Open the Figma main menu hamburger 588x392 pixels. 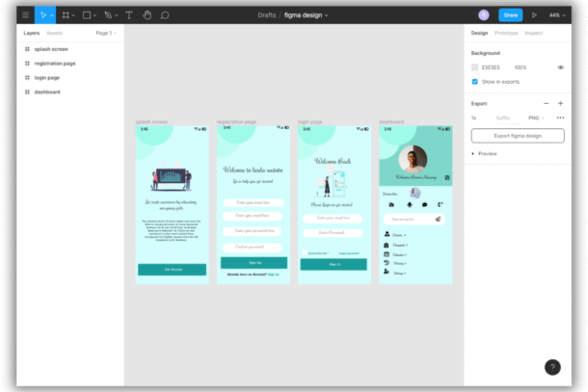tap(25, 15)
